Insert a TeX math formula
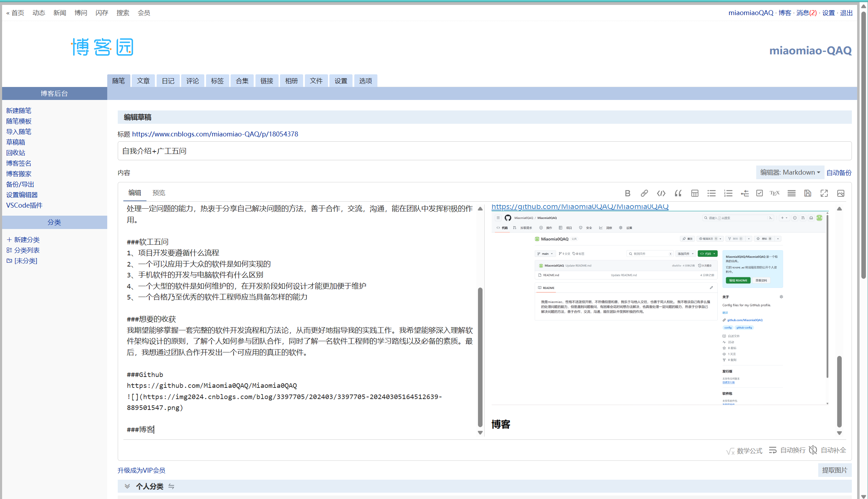 click(x=774, y=193)
